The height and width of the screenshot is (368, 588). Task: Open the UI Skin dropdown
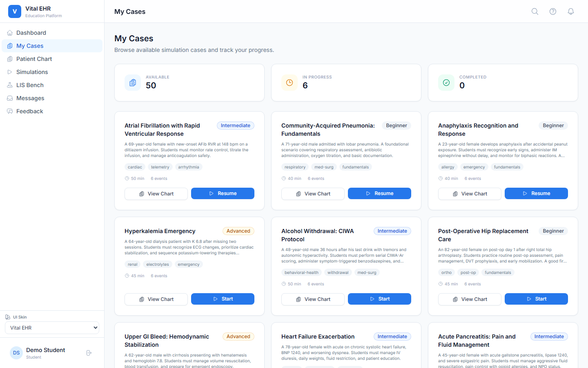(52, 328)
